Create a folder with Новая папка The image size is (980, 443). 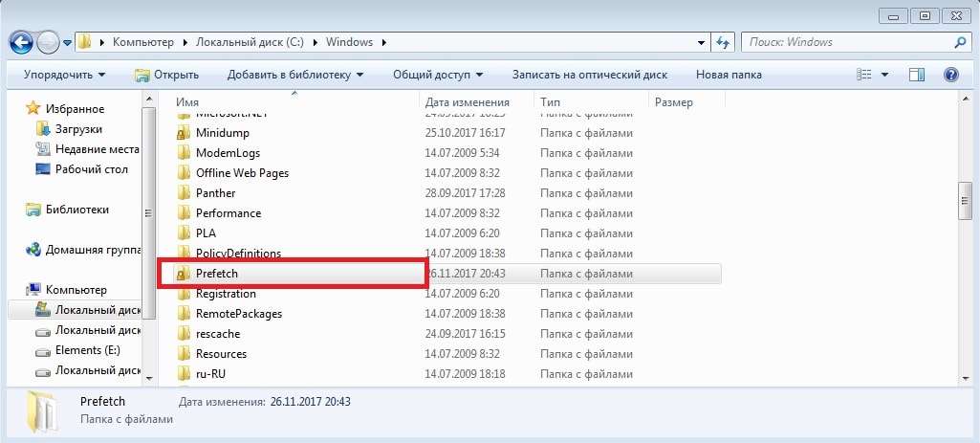729,75
